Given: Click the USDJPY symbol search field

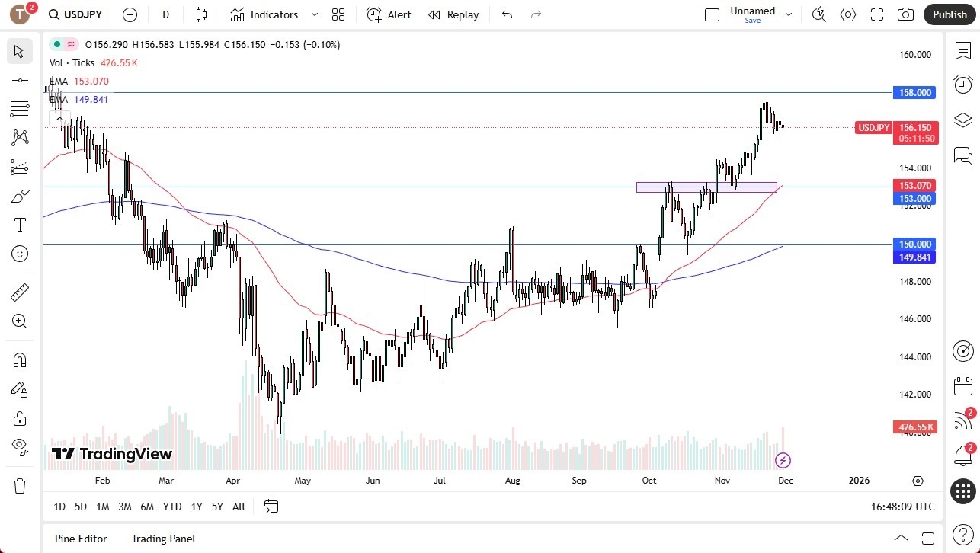Looking at the screenshot, I should pos(75,14).
